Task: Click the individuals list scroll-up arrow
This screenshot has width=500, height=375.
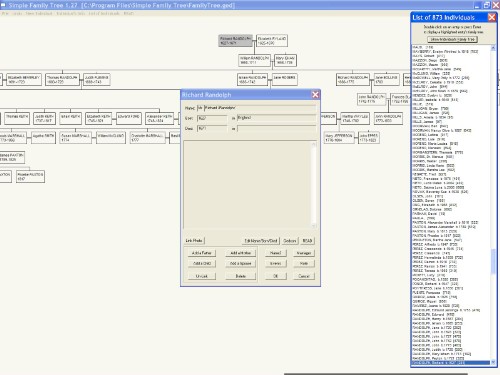Action: click(493, 48)
